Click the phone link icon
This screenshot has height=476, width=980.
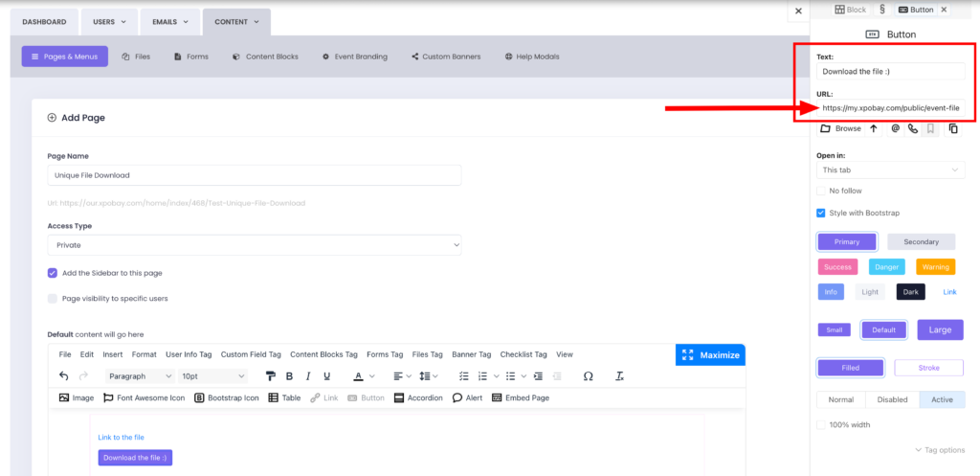click(x=913, y=128)
